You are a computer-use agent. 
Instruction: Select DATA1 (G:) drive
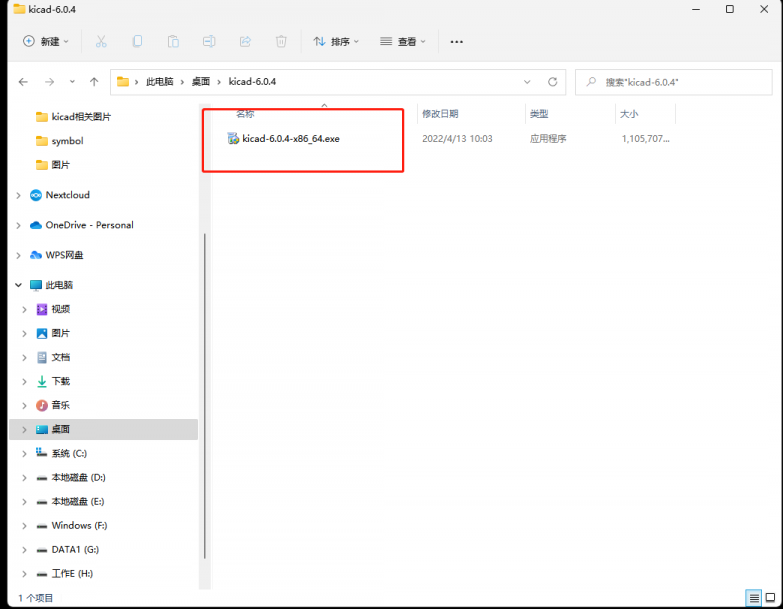(x=67, y=549)
